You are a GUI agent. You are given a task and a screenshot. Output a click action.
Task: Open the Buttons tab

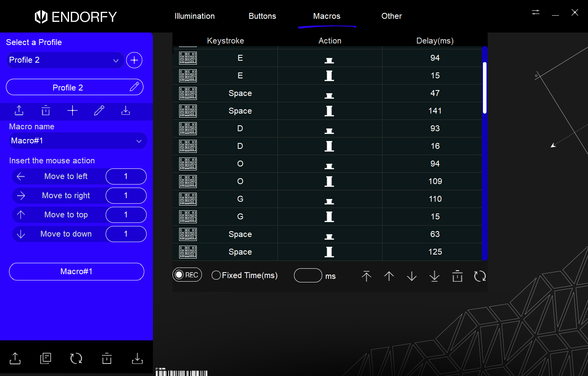coord(262,16)
